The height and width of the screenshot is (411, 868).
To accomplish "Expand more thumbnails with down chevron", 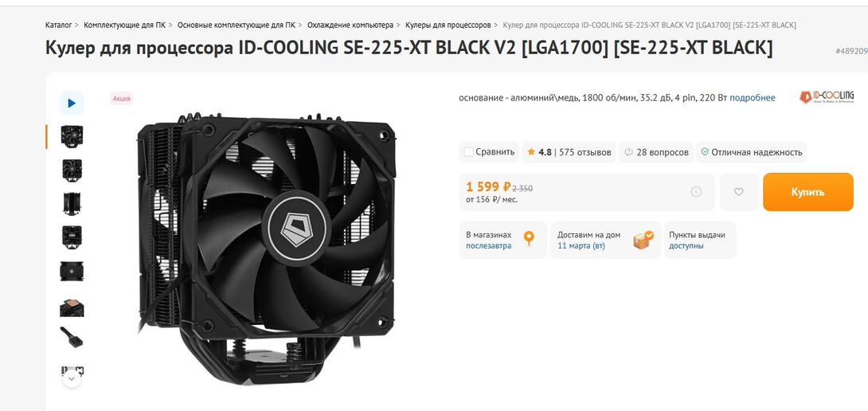I will tap(72, 379).
